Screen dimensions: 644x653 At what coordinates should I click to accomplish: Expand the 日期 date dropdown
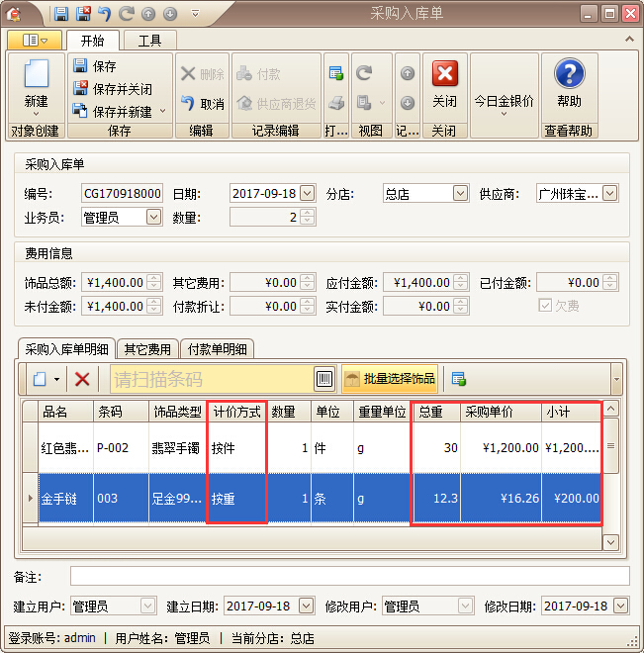307,194
